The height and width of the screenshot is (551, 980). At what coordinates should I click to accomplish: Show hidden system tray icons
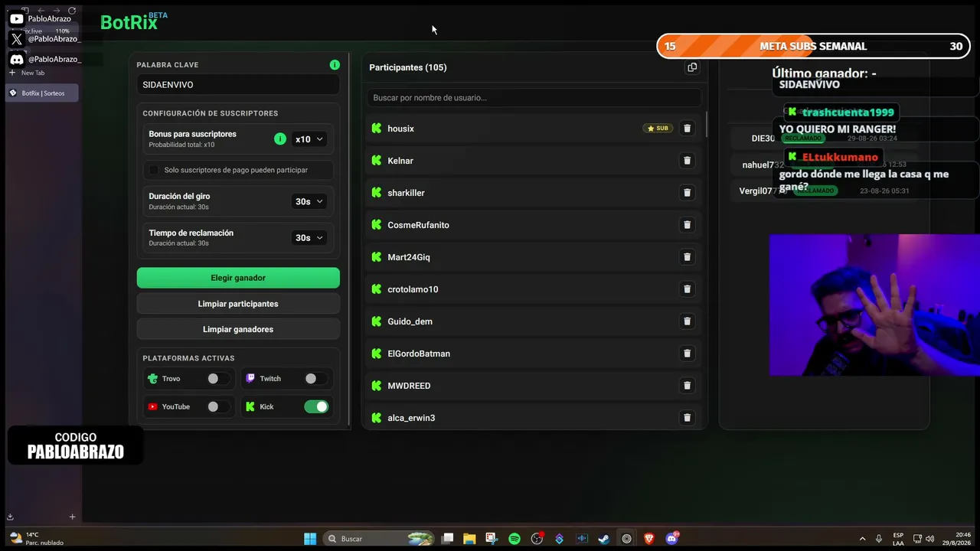point(862,539)
